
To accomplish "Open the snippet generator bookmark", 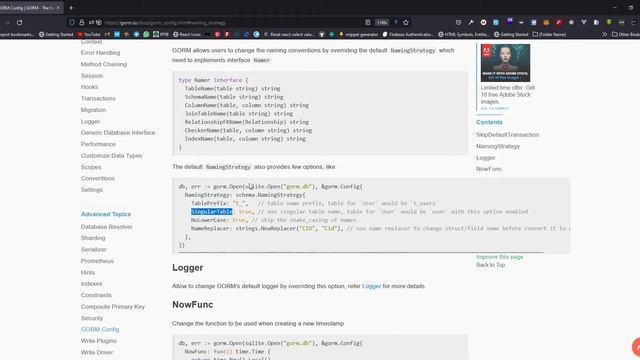I will pos(359,34).
